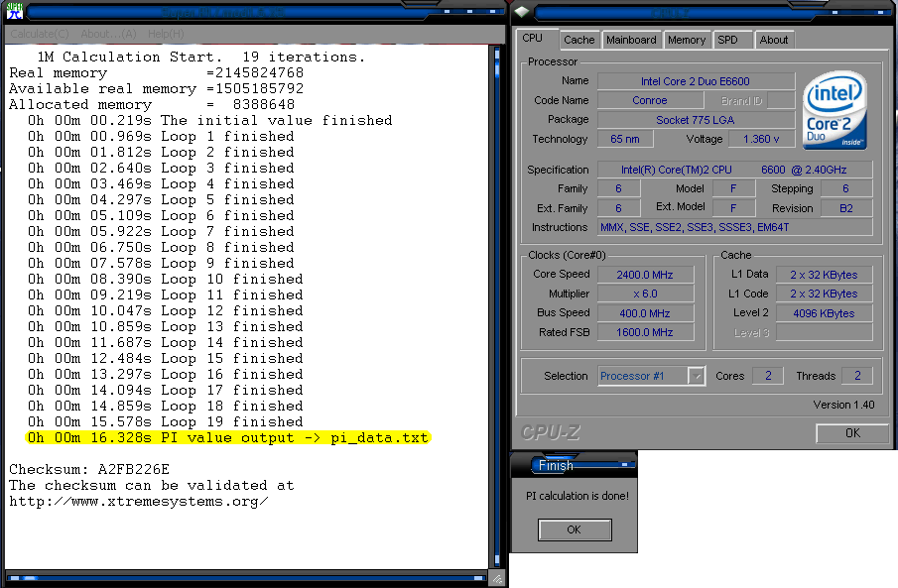This screenshot has height=588, width=898.
Task: Click the Loop 1 finished line
Action: coord(161,136)
